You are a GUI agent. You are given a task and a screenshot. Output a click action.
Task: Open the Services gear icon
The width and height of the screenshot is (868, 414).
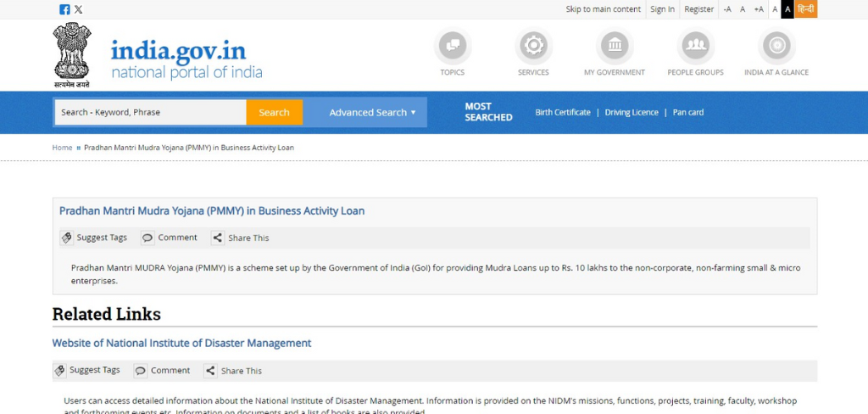click(x=533, y=46)
